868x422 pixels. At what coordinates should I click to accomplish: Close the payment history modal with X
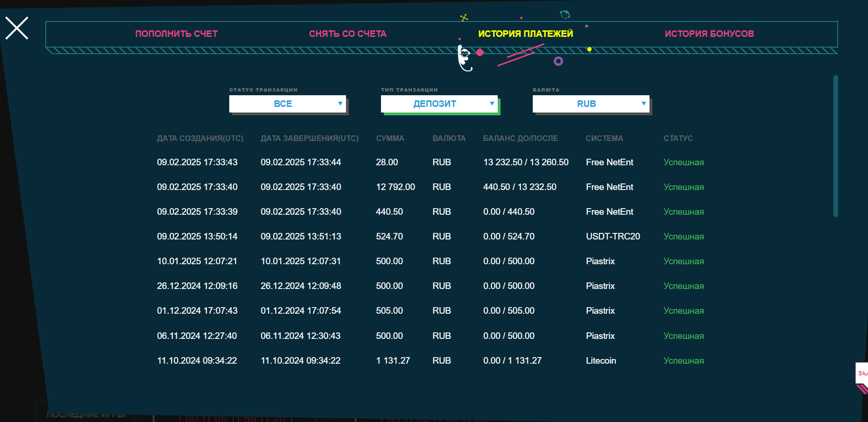tap(17, 28)
